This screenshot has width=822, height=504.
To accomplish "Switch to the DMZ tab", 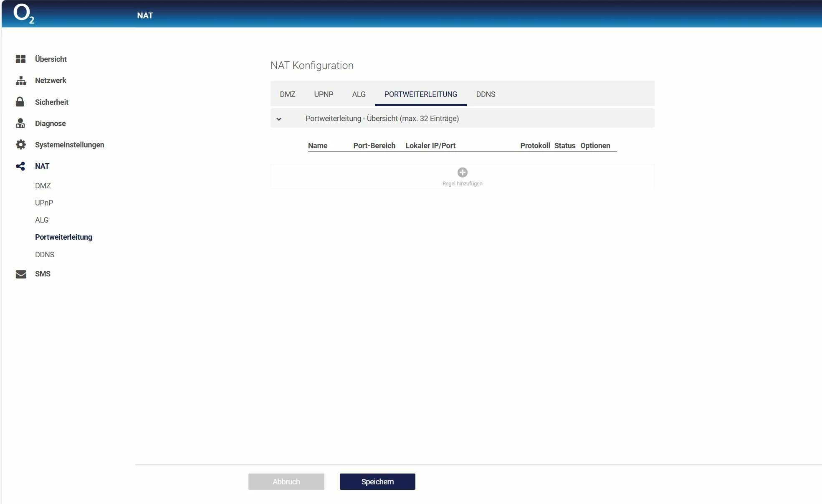I will [x=287, y=94].
